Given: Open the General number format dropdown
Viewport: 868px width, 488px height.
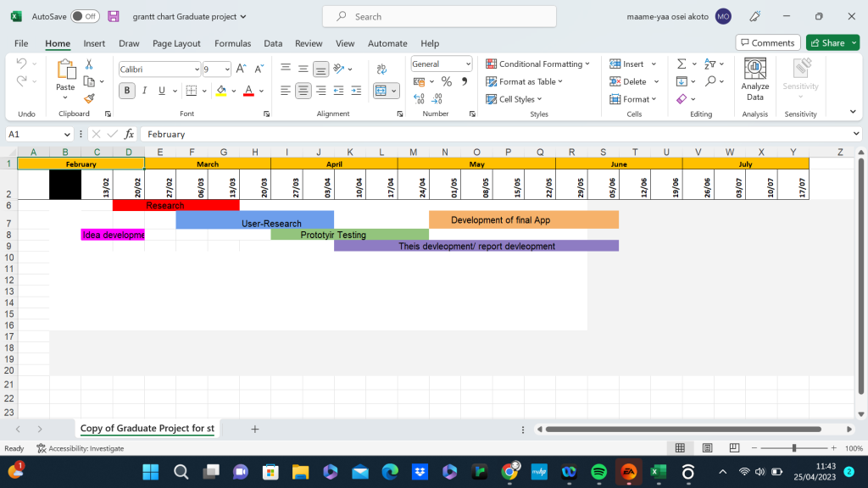Looking at the screenshot, I should click(468, 64).
